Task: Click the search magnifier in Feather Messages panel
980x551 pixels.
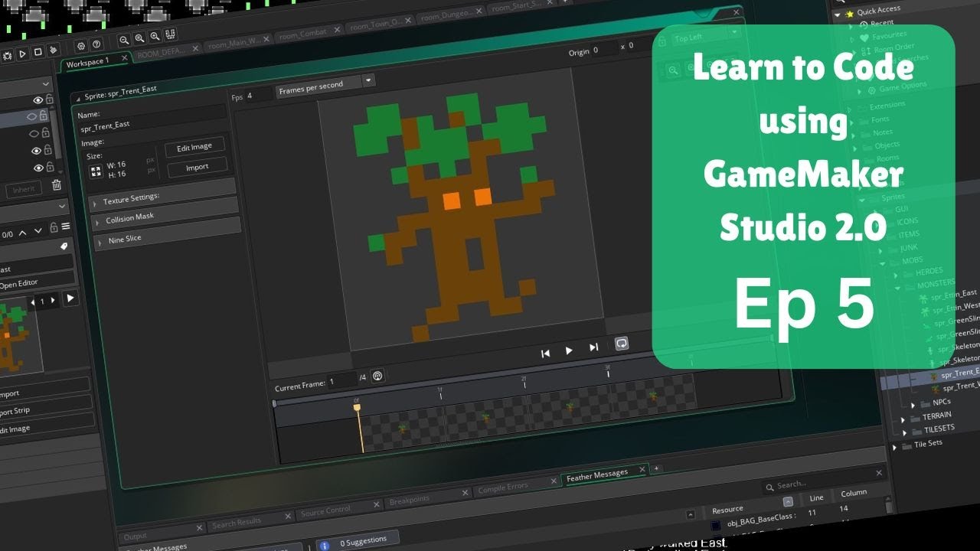Action: point(769,487)
